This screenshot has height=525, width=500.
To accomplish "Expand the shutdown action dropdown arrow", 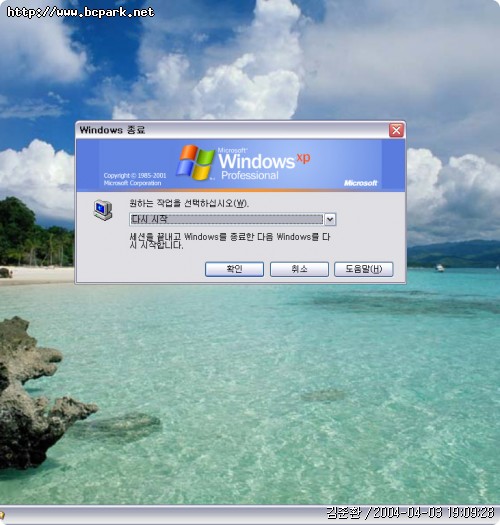I will tap(330, 219).
